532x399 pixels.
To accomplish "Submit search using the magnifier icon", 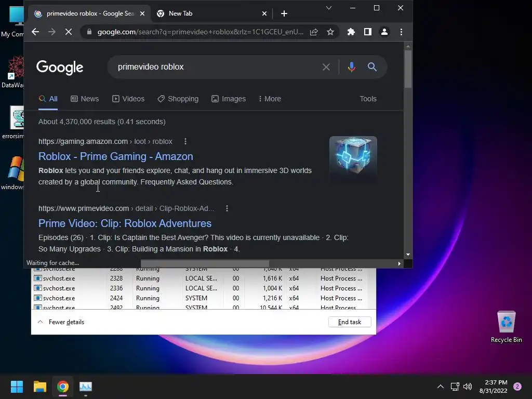I will coord(372,67).
